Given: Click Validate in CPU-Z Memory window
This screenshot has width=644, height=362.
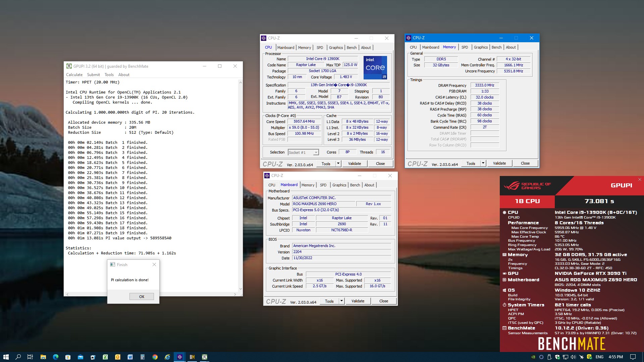Looking at the screenshot, I should (x=499, y=163).
